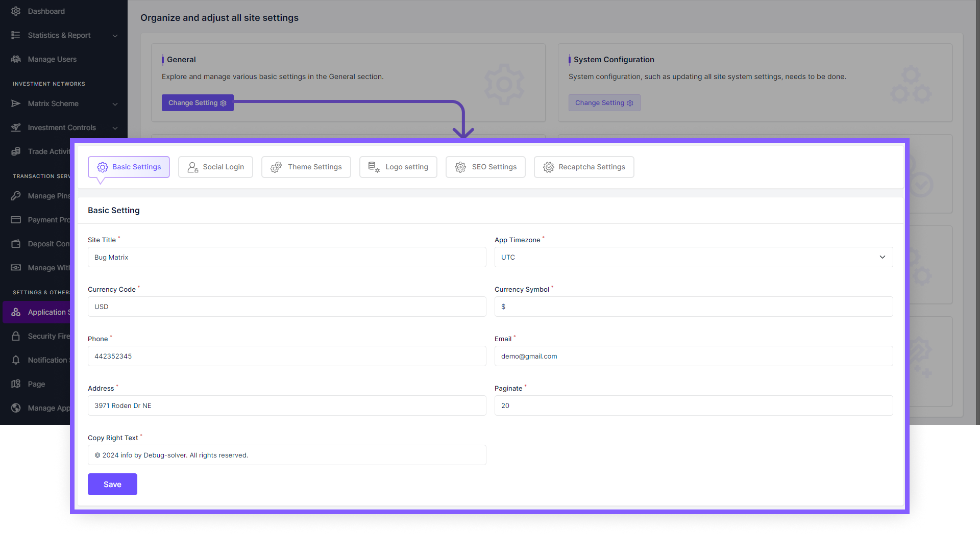Screen dimensions: 980x535
Task: Expand the Investment Controls submenu chevron
Action: tap(115, 128)
